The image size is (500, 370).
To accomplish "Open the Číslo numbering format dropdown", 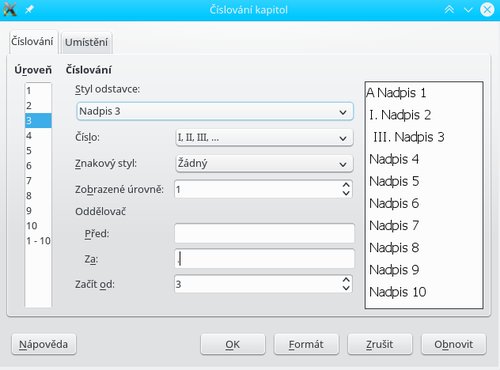I will point(264,138).
